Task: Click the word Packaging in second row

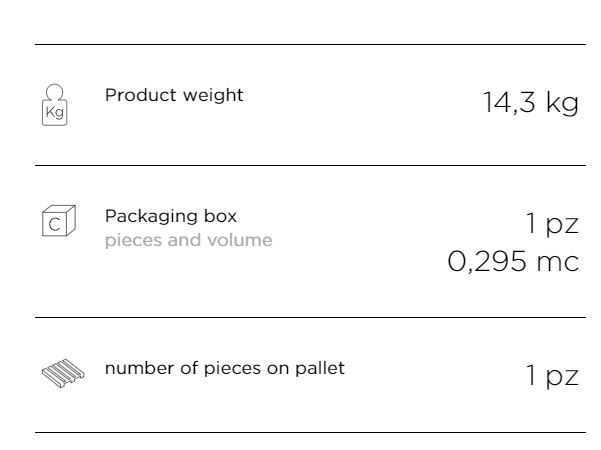Action: 151,217
